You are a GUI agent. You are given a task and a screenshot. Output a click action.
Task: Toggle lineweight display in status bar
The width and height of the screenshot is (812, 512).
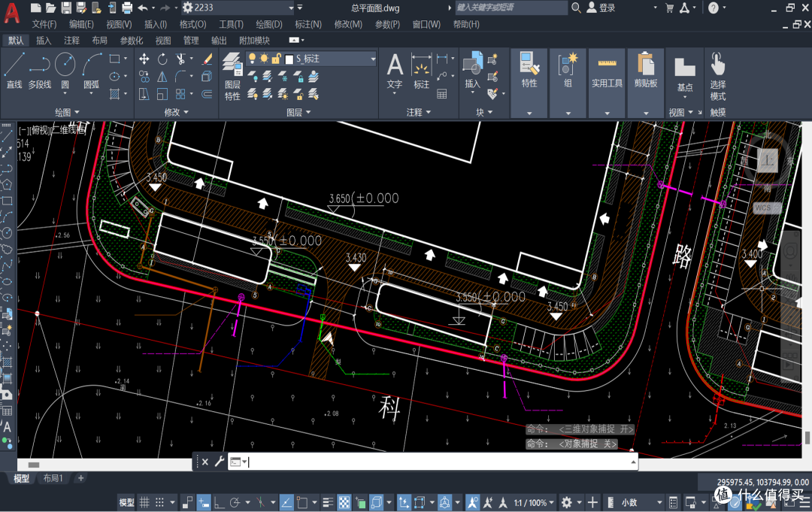tap(328, 502)
